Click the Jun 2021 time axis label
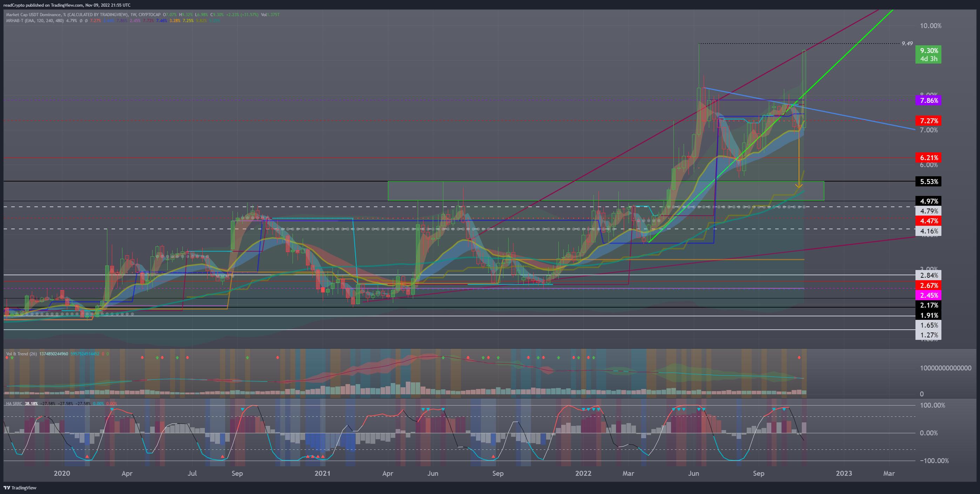Viewport: 980px width, 494px height. point(432,473)
